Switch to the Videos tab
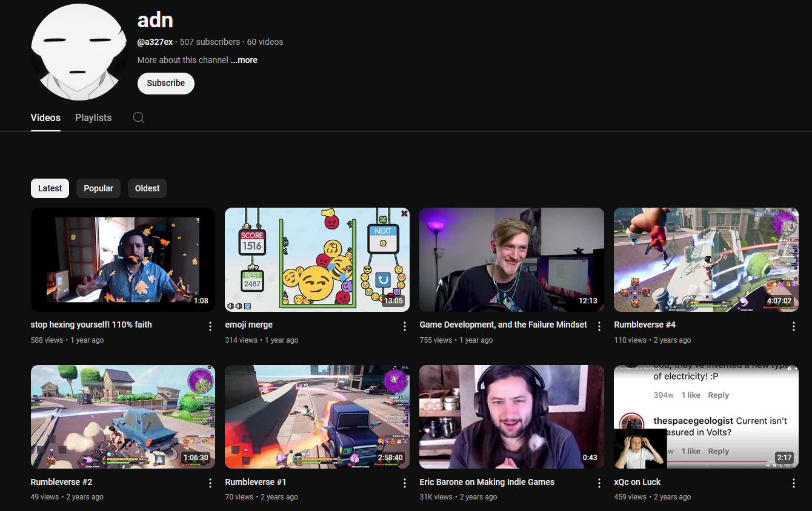The image size is (812, 511). [45, 117]
